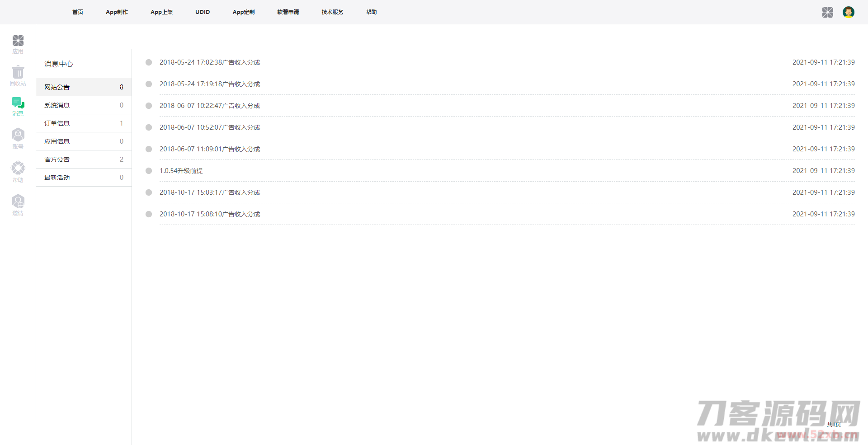Click the gray dot beside 2018-10-17 15:08:10 message
Image resolution: width=868 pixels, height=445 pixels.
(149, 214)
